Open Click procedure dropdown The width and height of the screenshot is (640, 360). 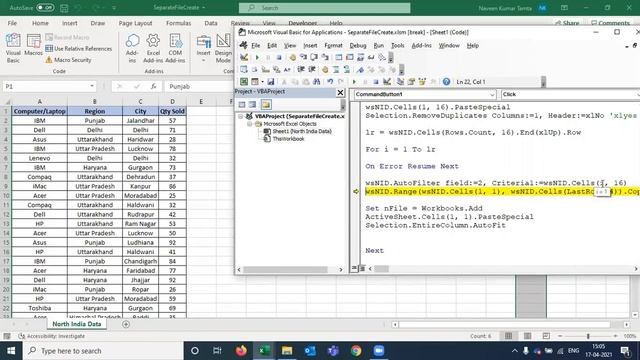click(638, 94)
